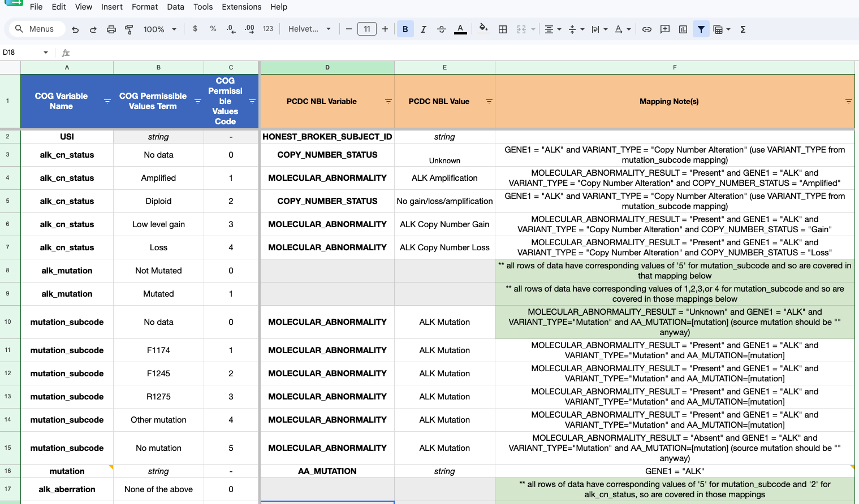Activate the paint format tool
This screenshot has width=859, height=504.
(129, 29)
